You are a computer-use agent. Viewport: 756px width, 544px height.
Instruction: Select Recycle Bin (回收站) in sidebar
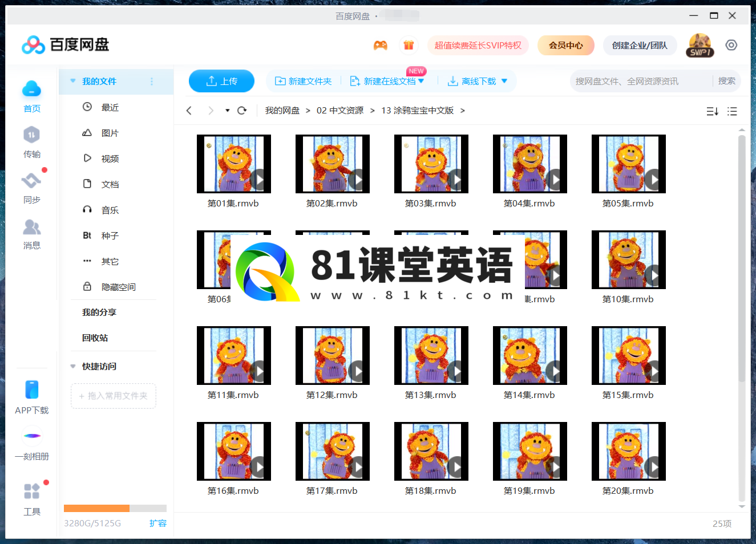click(95, 338)
